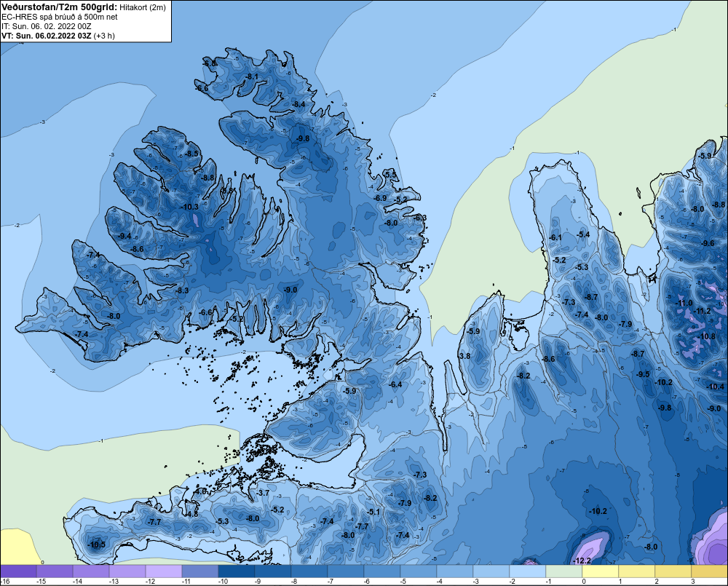Select the -11.2 temperature label
This screenshot has width=728, height=586.
[x=702, y=311]
